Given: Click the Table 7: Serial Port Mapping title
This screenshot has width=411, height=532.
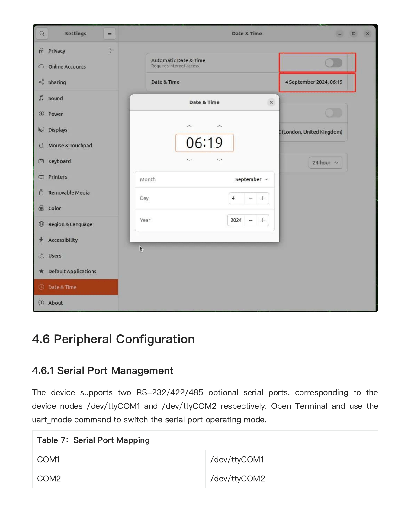Looking at the screenshot, I should [93, 440].
